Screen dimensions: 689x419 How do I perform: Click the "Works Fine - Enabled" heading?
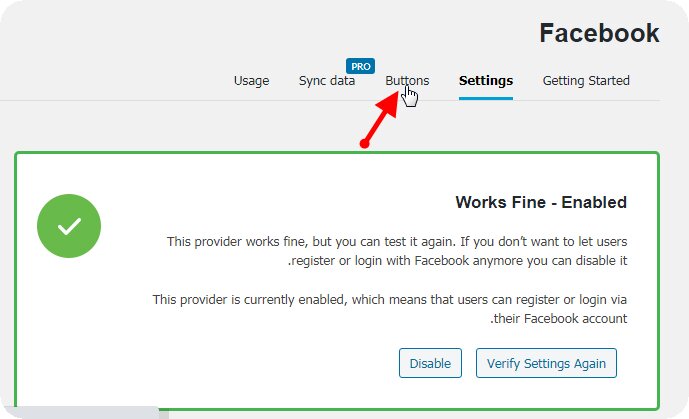point(541,202)
